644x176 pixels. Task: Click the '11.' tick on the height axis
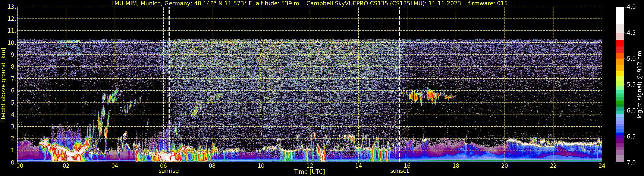point(12,31)
